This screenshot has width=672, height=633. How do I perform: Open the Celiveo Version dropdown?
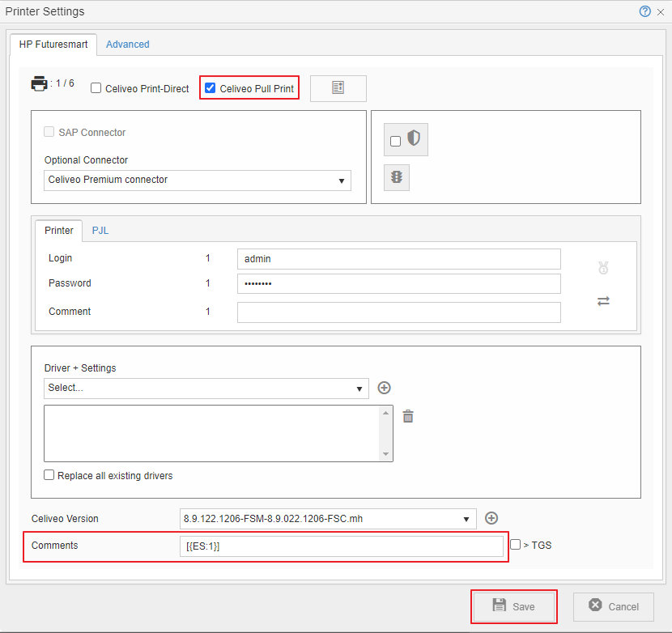[466, 518]
